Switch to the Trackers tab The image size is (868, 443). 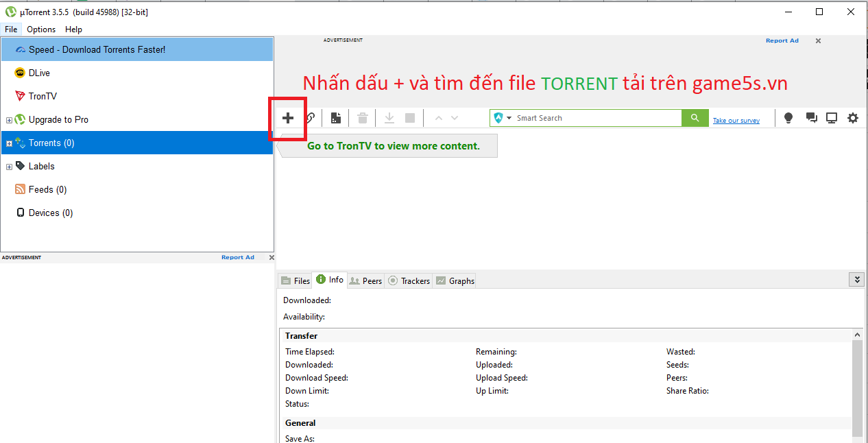[x=409, y=280]
